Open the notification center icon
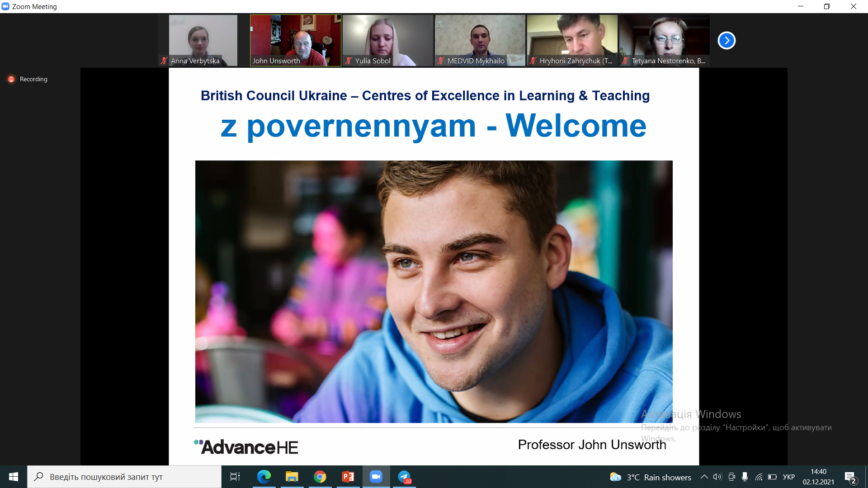 [850, 477]
